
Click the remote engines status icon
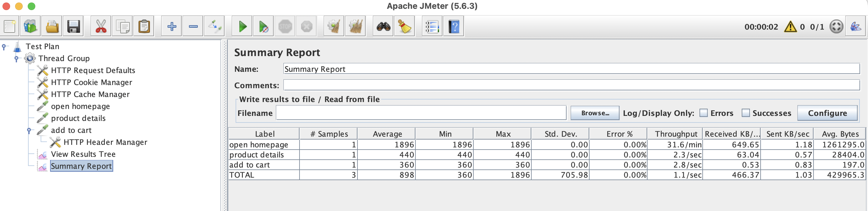coord(836,27)
